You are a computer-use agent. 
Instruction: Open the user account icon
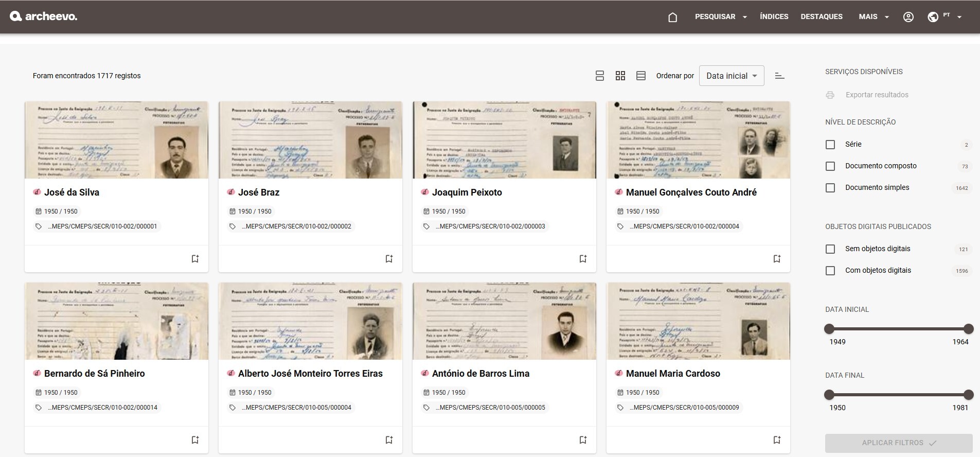tap(908, 17)
